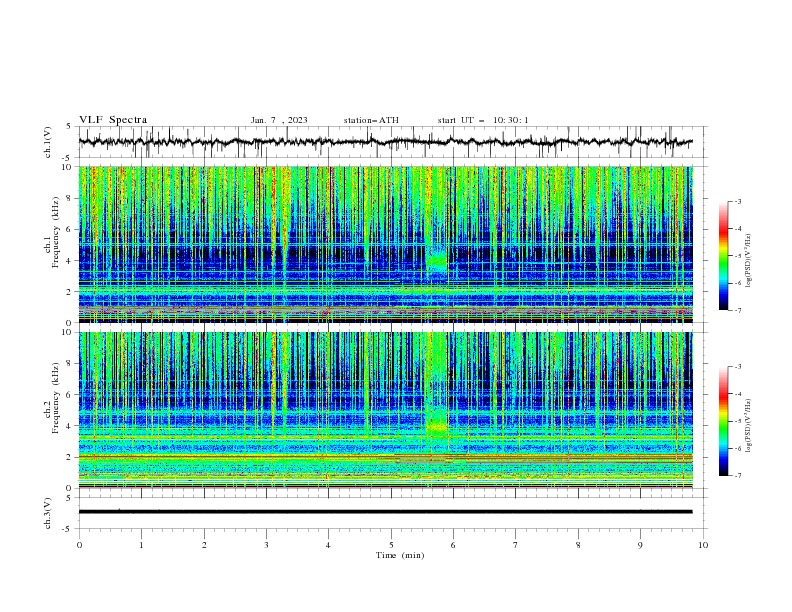Click the ch.3(V) axis "-5" tick label
This screenshot has height=612, width=792.
68,529
